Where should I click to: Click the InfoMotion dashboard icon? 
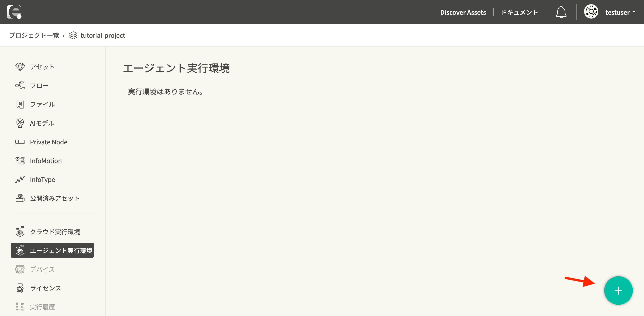point(20,161)
